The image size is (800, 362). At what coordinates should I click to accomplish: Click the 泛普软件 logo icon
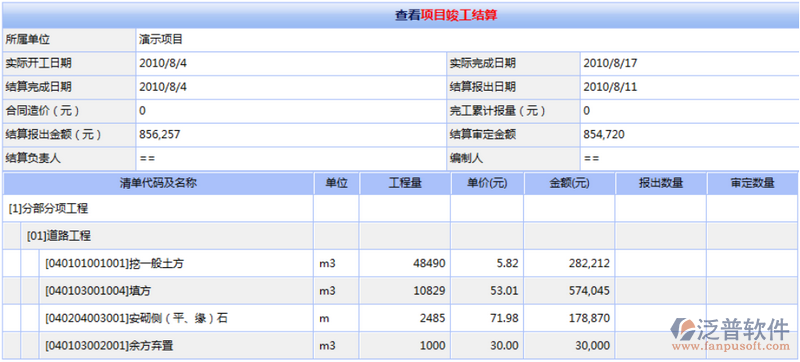coord(683,329)
